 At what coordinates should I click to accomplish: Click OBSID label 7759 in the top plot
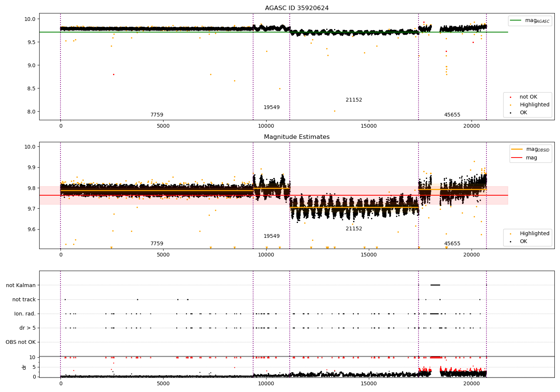[157, 115]
